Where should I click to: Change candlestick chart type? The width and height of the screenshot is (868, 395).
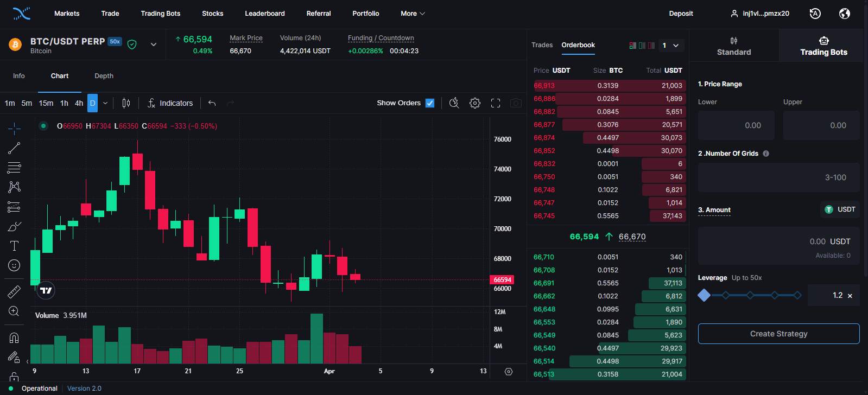point(126,103)
